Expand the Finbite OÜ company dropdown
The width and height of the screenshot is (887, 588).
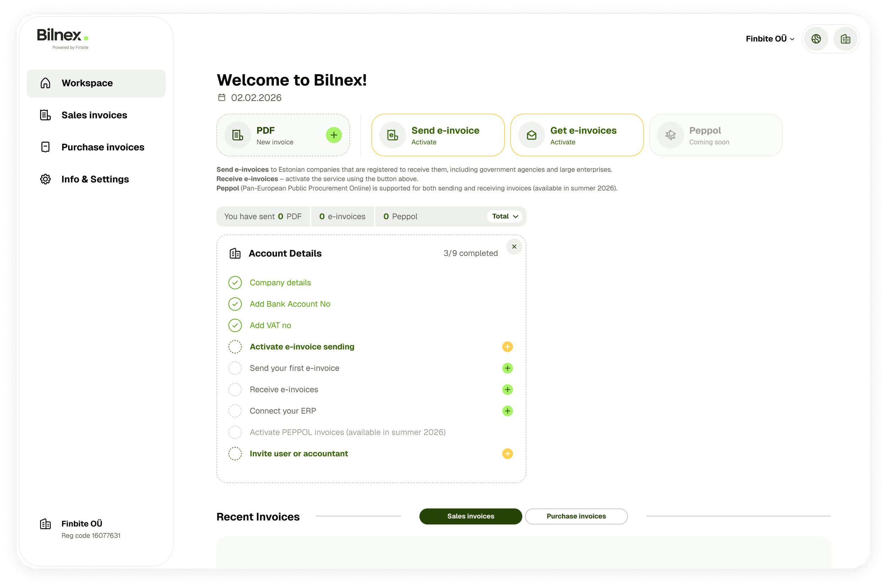click(770, 39)
